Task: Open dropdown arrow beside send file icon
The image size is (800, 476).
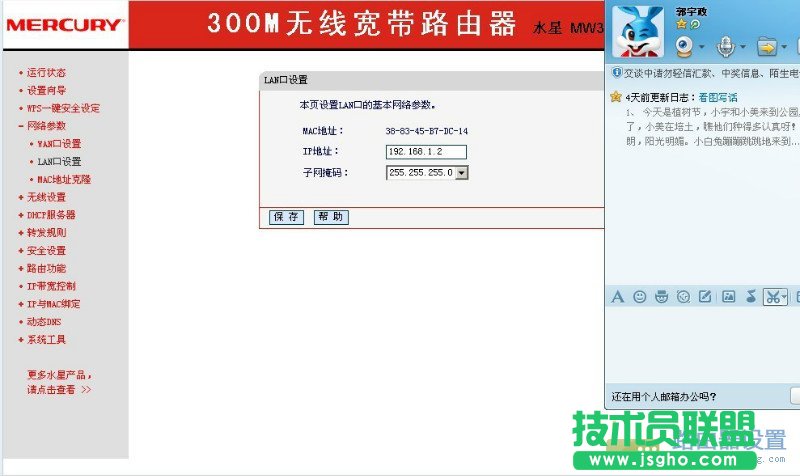Action: point(784,47)
